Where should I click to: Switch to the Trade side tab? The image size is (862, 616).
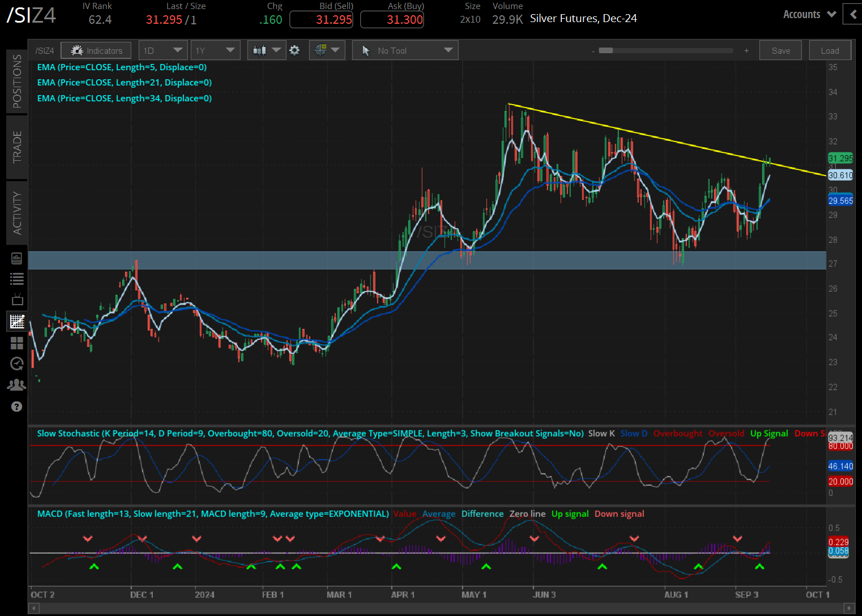17,147
